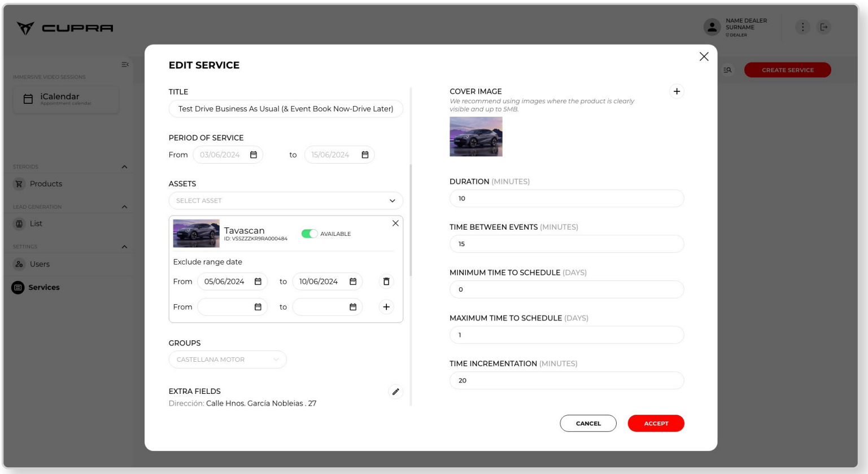Click the trash icon to delete exclude date range
Screen dimensions: 868x474
386,282
